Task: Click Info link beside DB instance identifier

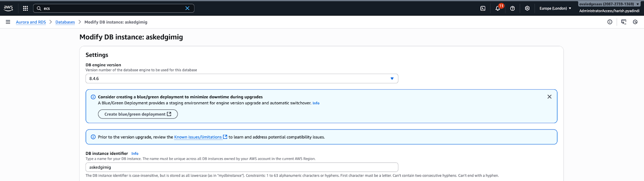Action: pyautogui.click(x=135, y=154)
